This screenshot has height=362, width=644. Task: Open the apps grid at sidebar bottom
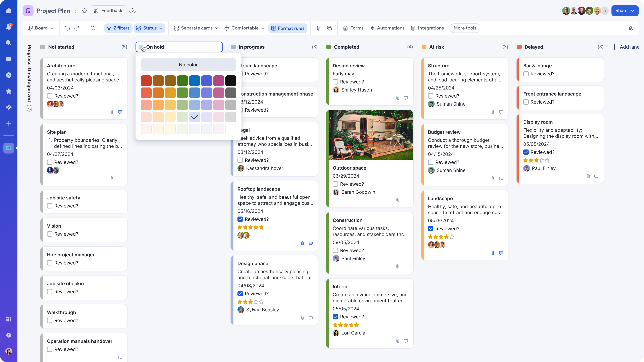tap(9, 319)
